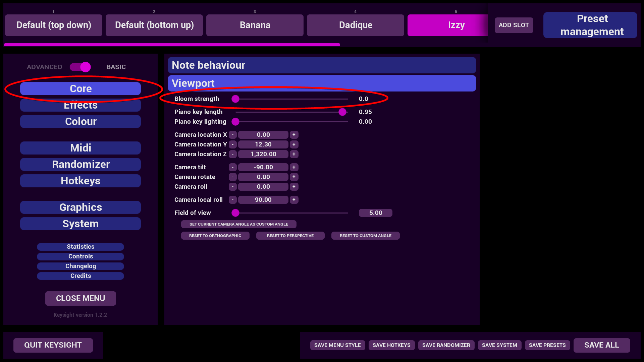
Task: Click the Piano key length slider handle
Action: 342,112
